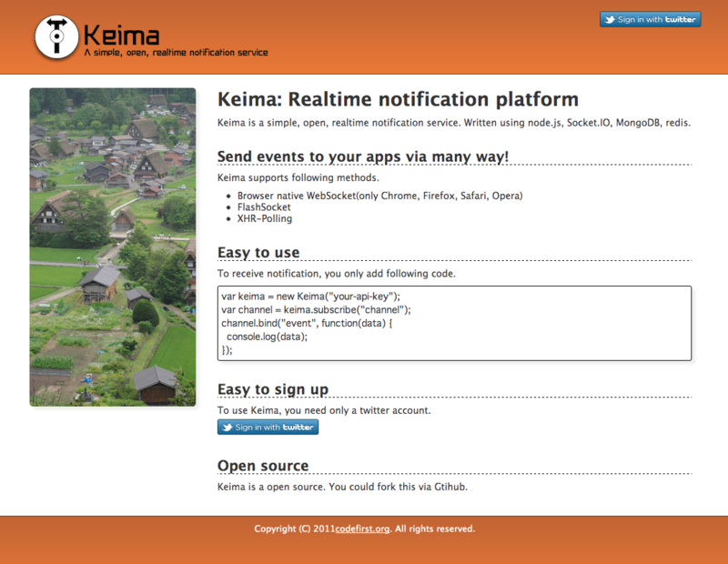The width and height of the screenshot is (728, 564).
Task: Open the codefirst.org footer link
Action: 362,529
